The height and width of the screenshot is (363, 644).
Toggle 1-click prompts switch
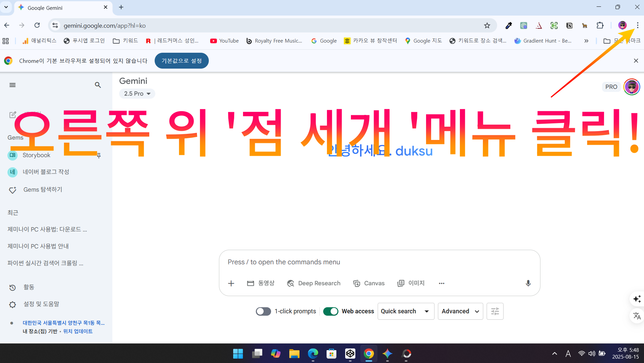263,311
